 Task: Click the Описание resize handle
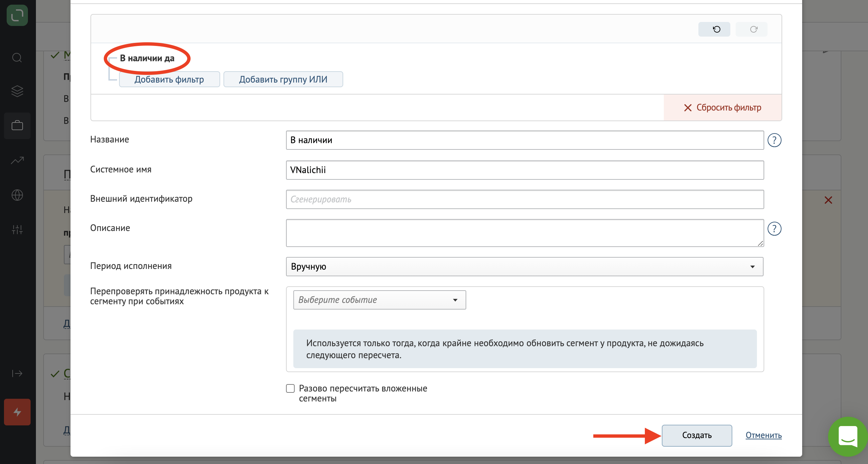[x=760, y=243]
